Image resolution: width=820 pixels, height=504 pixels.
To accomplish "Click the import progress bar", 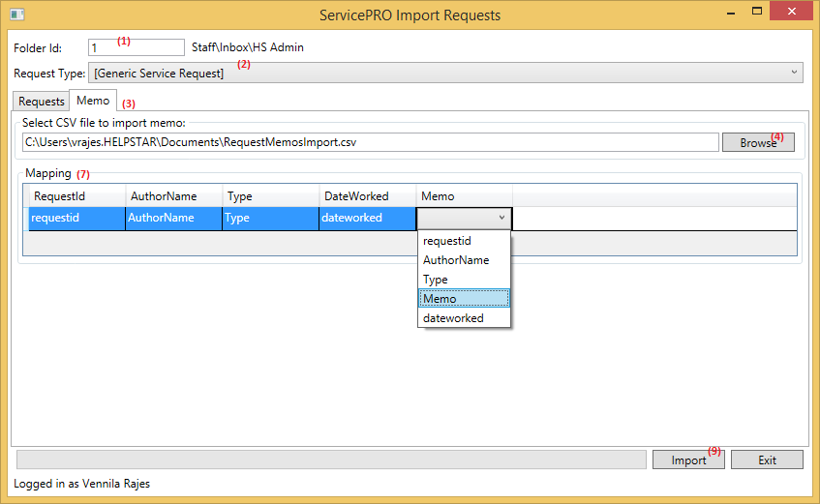I will [x=331, y=460].
